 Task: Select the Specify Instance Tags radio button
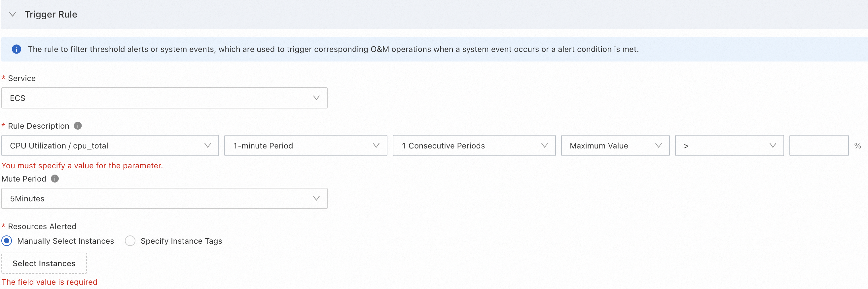pyautogui.click(x=130, y=241)
